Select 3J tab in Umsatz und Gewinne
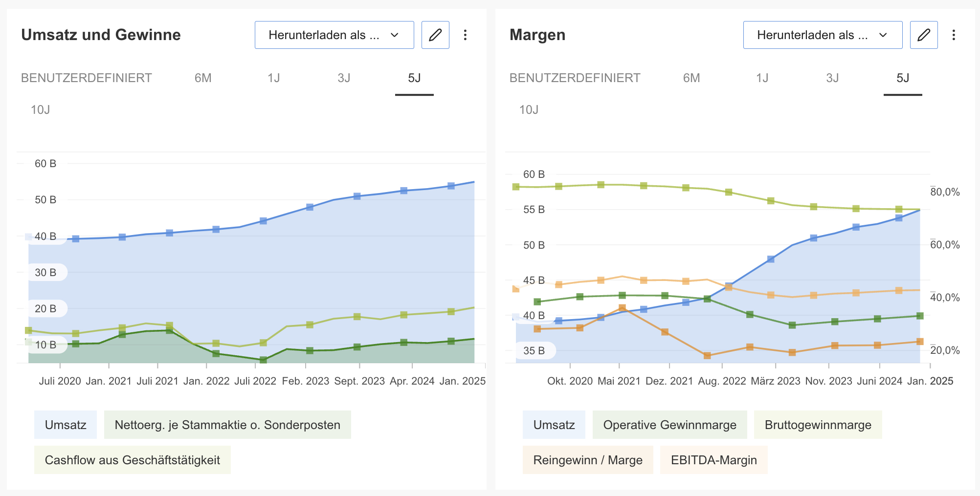This screenshot has width=980, height=496. click(x=344, y=78)
